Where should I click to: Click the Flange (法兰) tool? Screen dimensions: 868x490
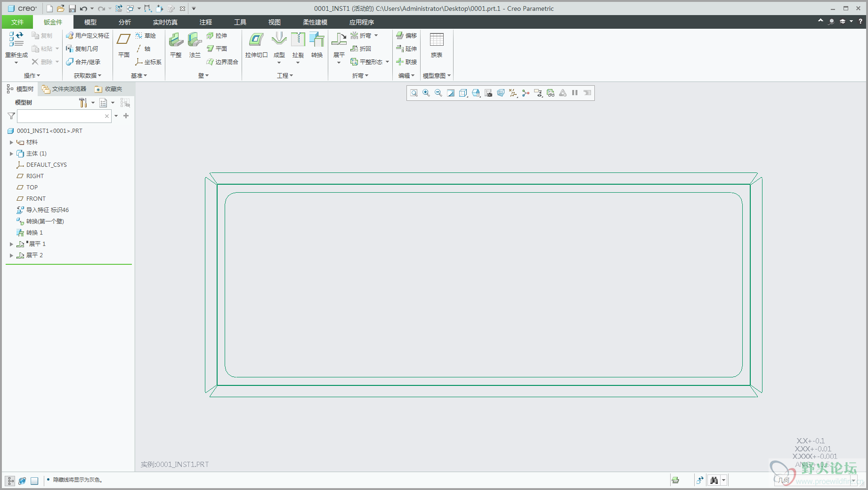[x=195, y=45]
